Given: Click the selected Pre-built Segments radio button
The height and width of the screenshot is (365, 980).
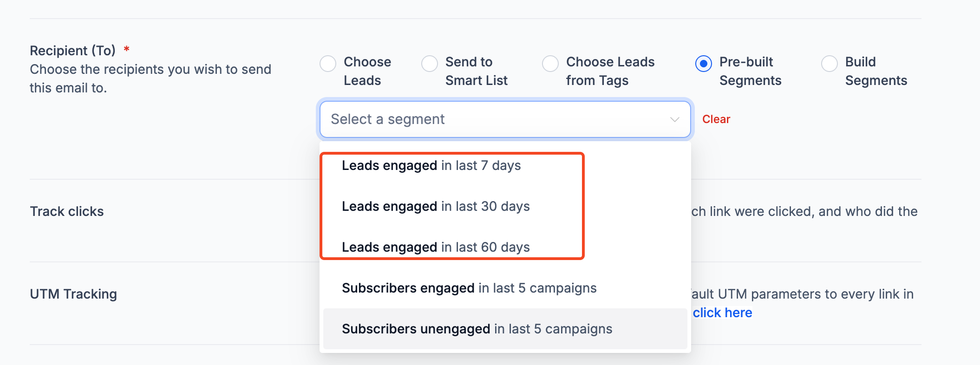Looking at the screenshot, I should (704, 64).
